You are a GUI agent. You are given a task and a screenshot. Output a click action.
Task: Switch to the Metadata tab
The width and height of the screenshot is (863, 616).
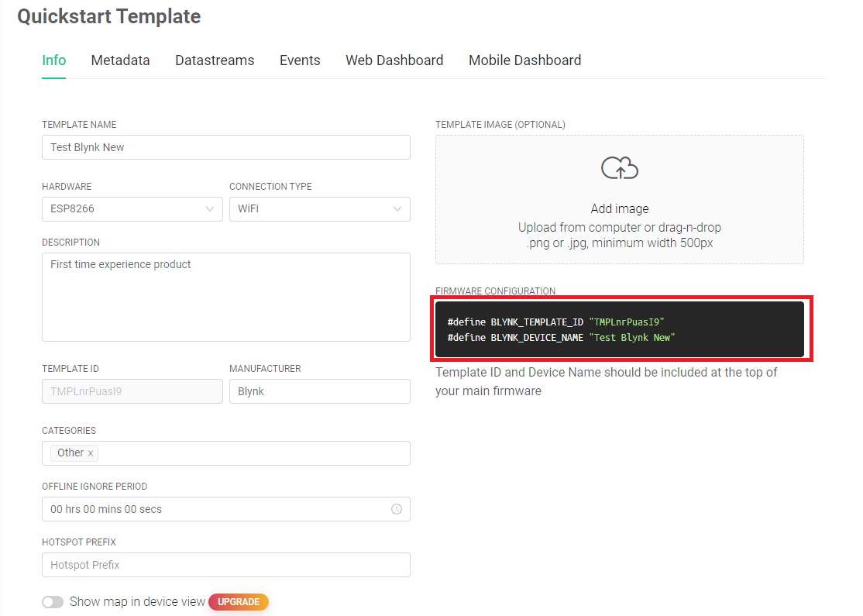pos(121,60)
